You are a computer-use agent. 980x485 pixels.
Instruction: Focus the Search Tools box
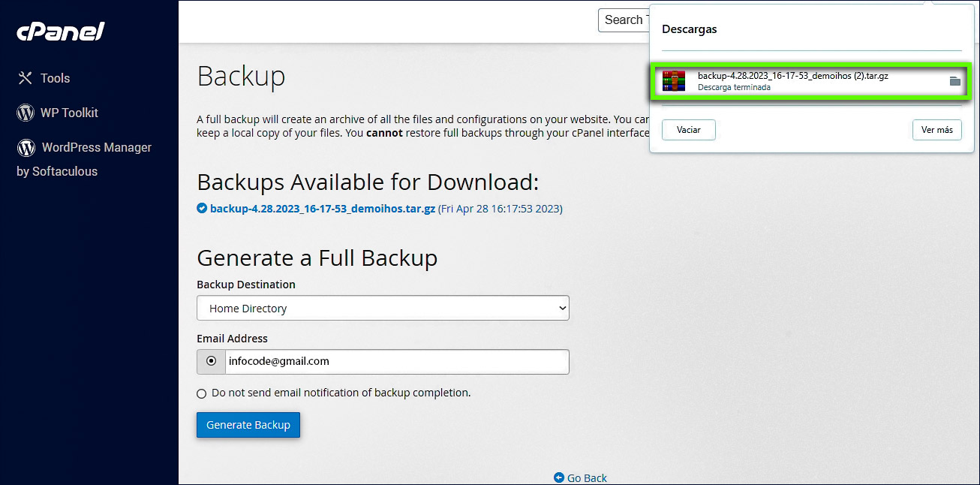coord(623,20)
